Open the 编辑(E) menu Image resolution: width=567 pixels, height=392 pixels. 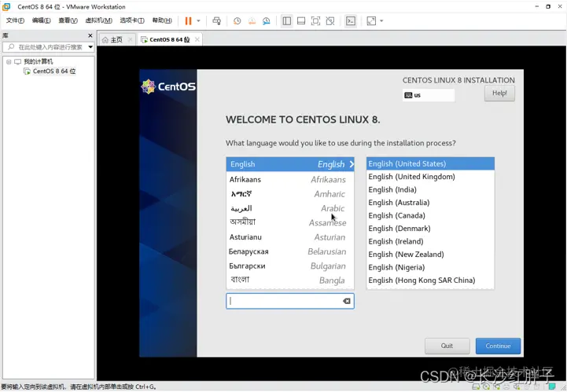[x=41, y=20]
